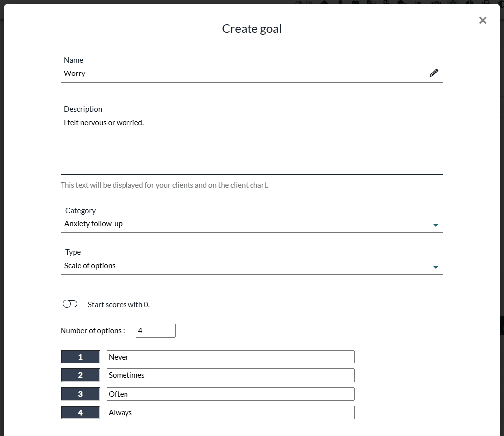
Task: Click the Anxiety follow-up category value
Action: point(93,224)
